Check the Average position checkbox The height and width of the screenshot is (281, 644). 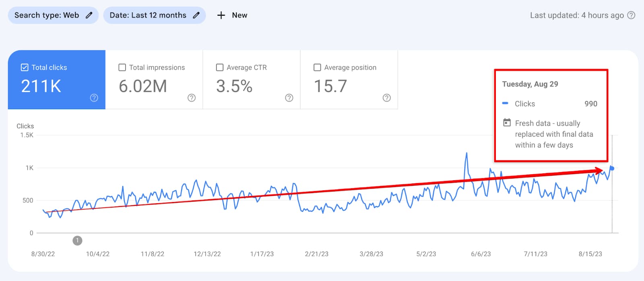(317, 67)
